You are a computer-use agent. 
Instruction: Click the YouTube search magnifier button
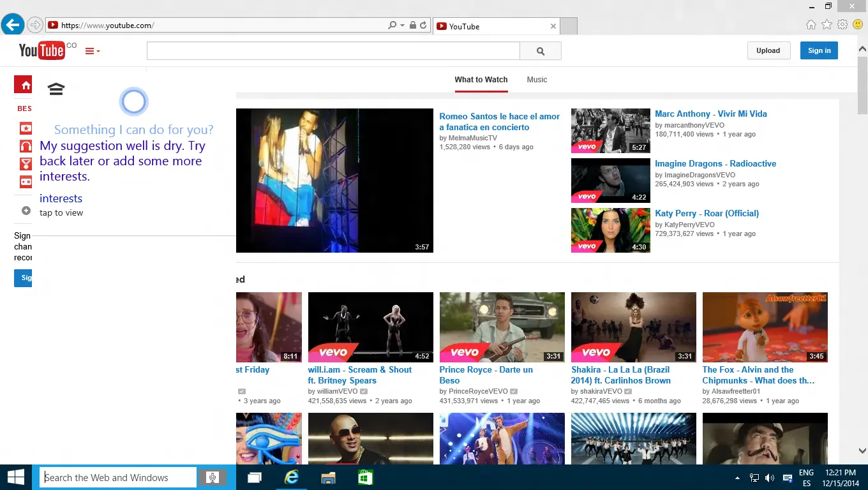click(541, 51)
